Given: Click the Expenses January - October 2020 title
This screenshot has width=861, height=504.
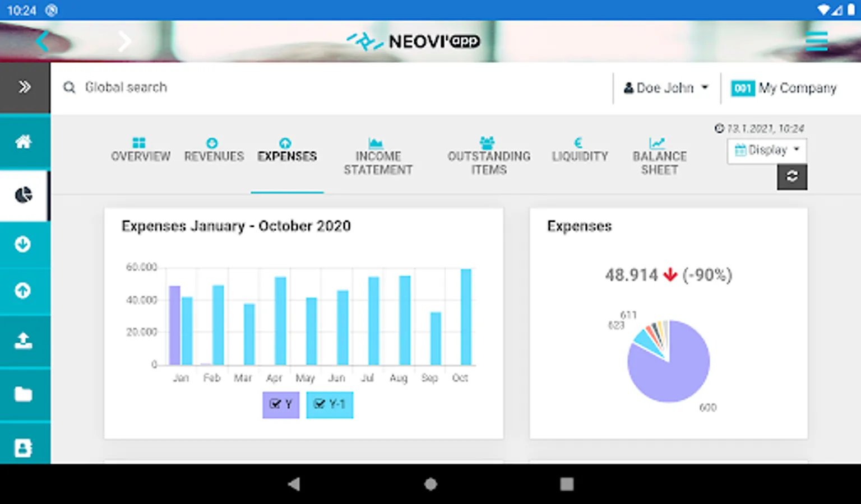Looking at the screenshot, I should tap(236, 226).
